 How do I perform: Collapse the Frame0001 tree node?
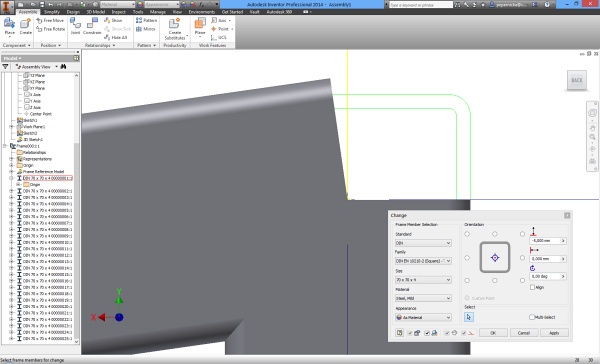coord(5,146)
